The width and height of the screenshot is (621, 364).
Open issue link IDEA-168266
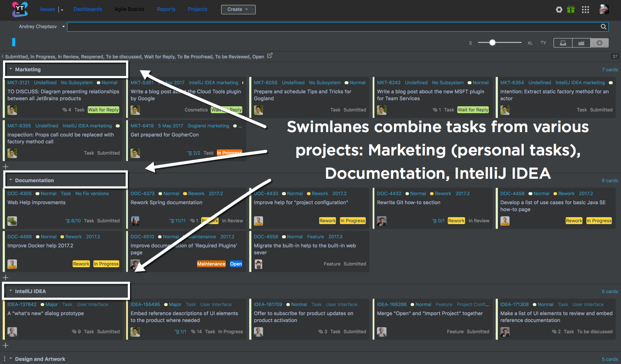point(392,305)
